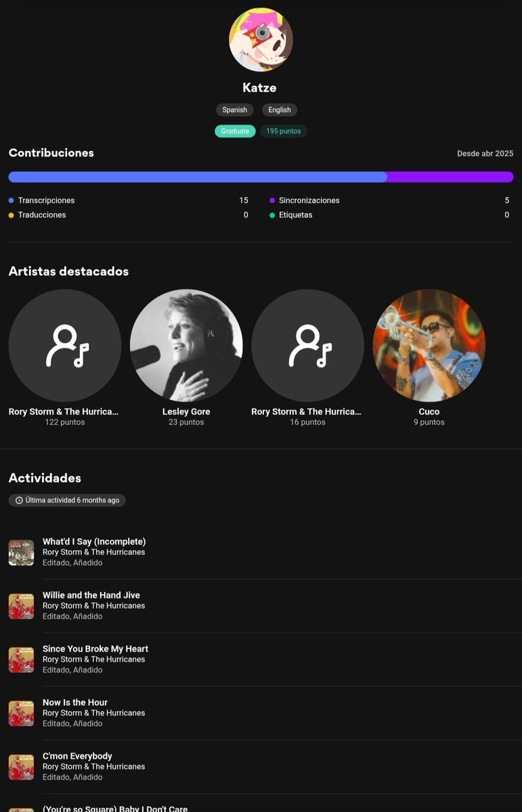Click the 23 puntos label
Viewport: 522px width, 812px height.
point(186,422)
